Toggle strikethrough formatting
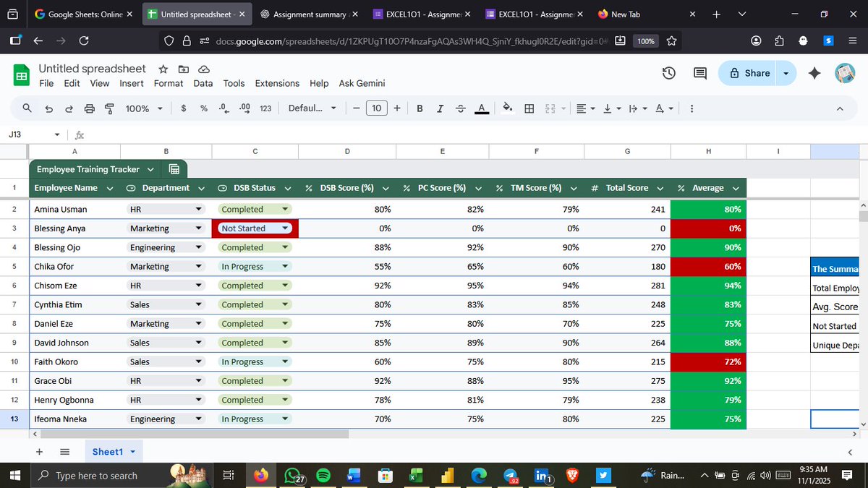The image size is (868, 488). [x=460, y=108]
